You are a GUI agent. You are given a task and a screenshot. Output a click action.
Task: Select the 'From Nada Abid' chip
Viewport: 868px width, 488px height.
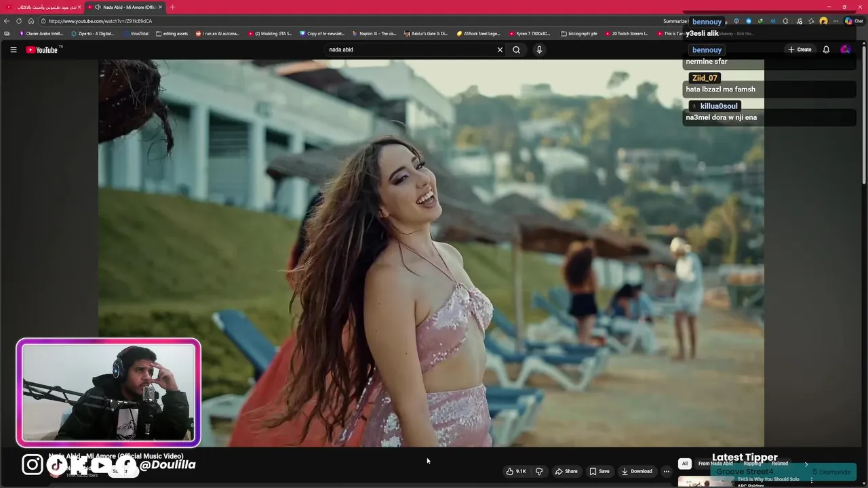(x=715, y=464)
